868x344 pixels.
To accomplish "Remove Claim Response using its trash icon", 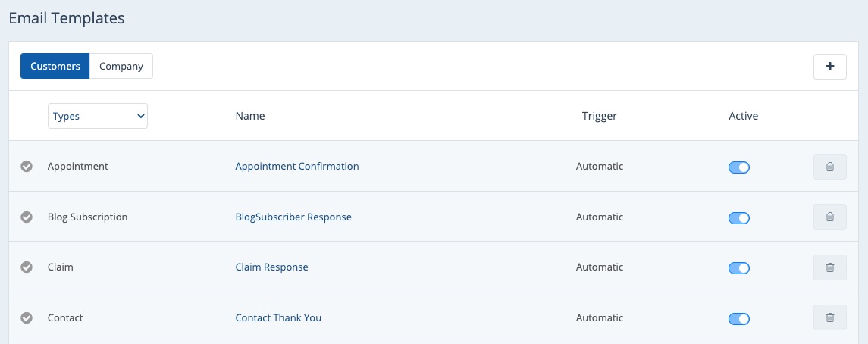I will coord(829,267).
